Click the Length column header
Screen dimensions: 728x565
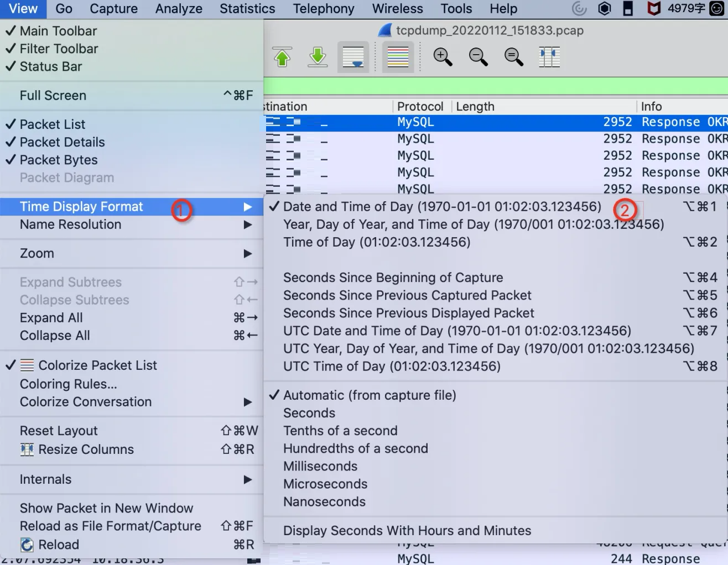point(475,106)
